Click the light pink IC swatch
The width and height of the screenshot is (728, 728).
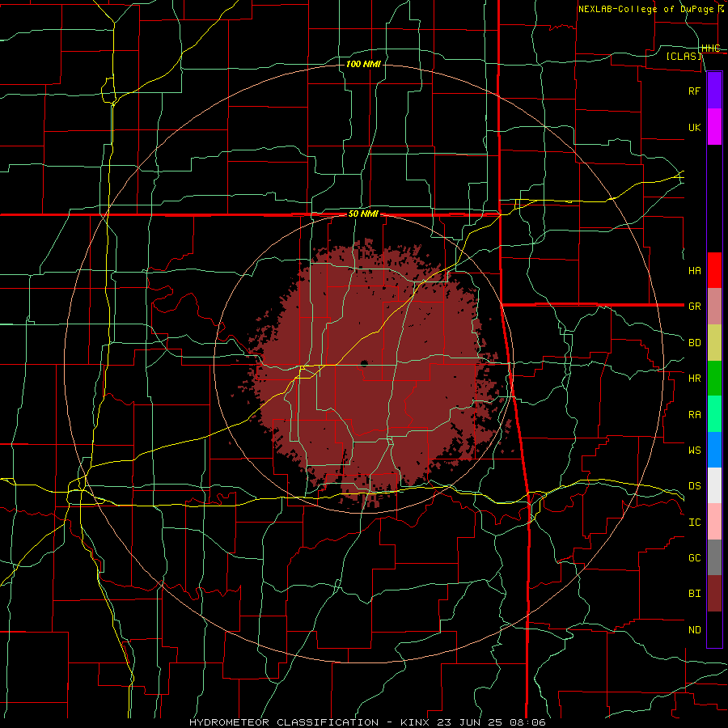[x=714, y=522]
